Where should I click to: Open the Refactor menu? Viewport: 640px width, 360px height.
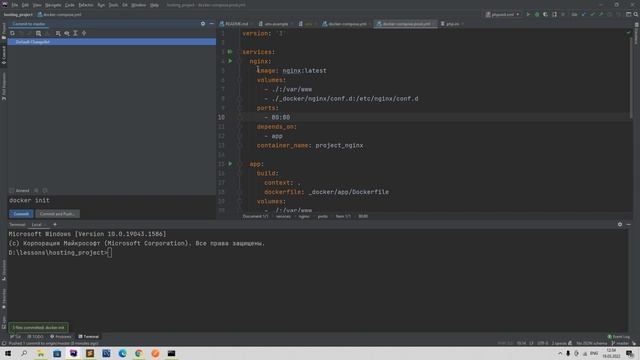86,5
